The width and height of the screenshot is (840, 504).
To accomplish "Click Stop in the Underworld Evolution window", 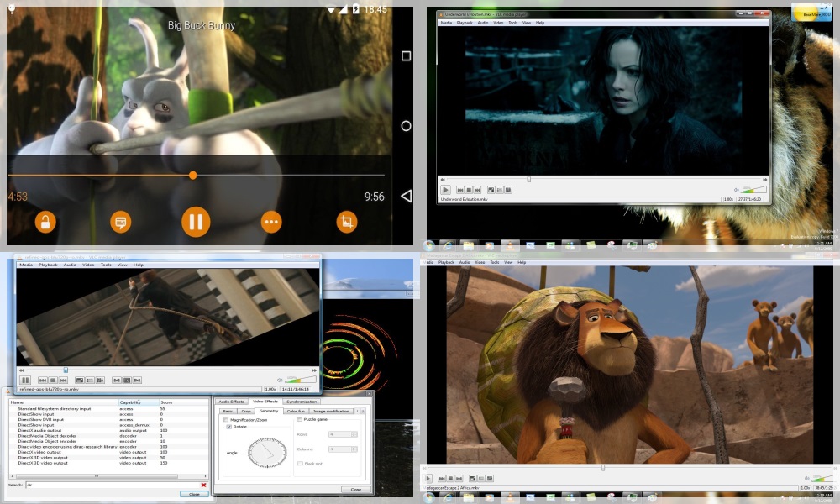I will coord(469,190).
